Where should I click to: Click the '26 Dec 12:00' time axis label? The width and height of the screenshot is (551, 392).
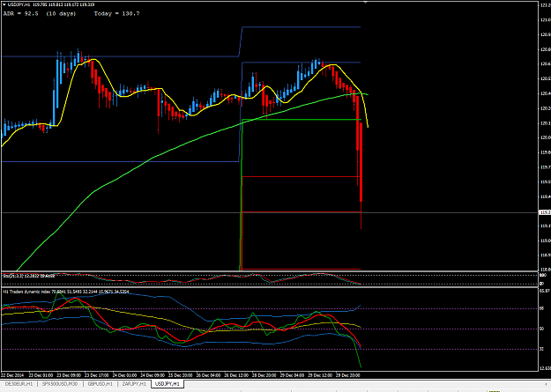point(236,375)
